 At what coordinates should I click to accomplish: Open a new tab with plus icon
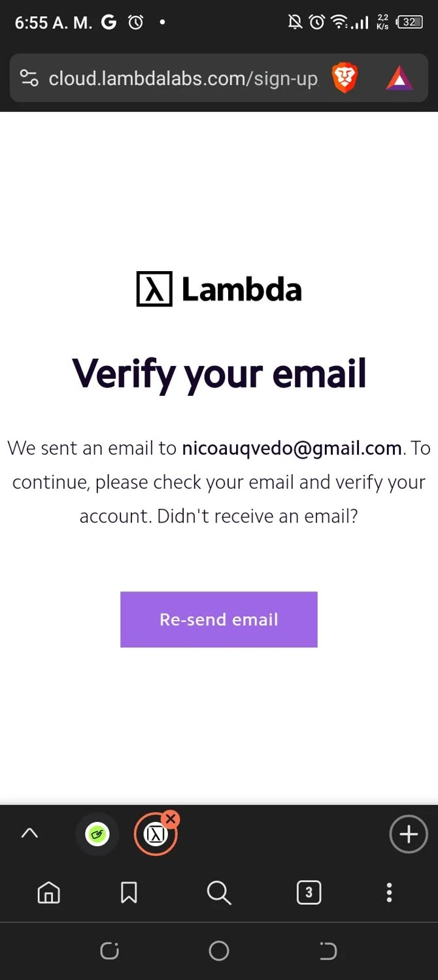[409, 834]
